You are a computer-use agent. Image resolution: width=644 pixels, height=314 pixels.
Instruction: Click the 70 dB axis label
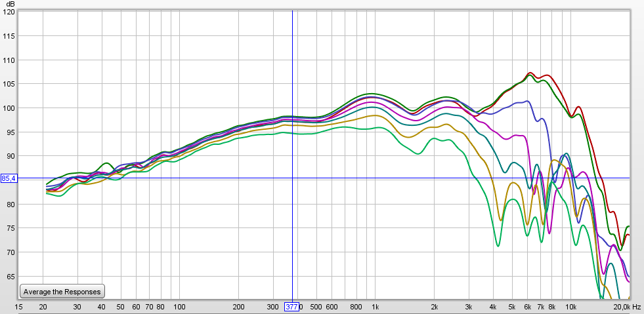(x=11, y=252)
